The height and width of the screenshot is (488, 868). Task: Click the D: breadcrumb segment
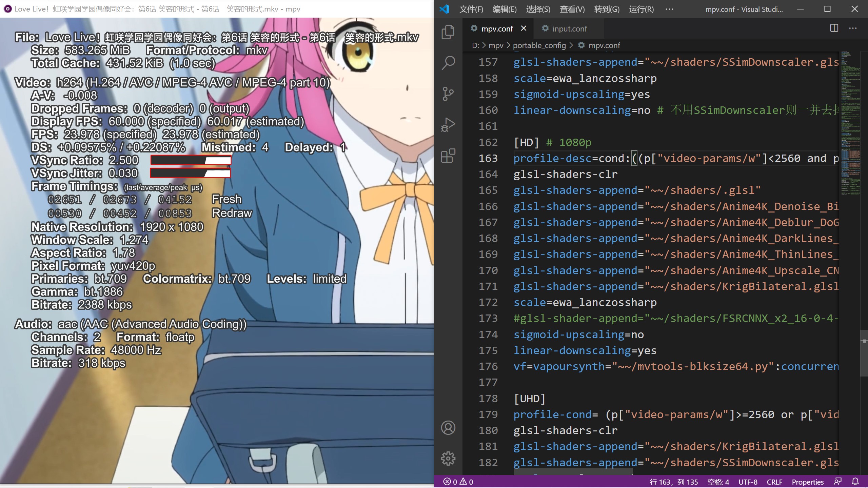point(475,45)
